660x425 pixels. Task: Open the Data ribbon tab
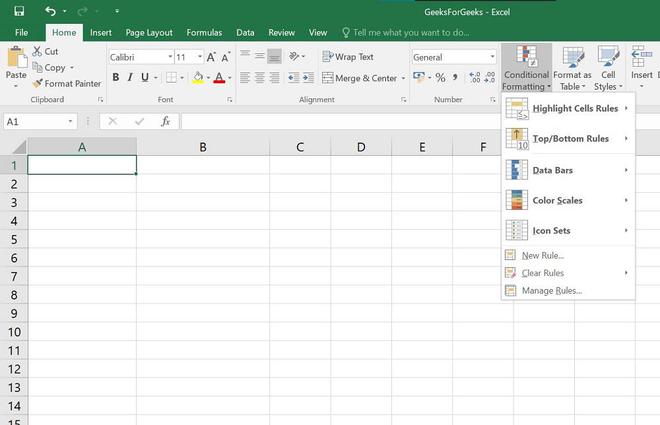pos(245,32)
